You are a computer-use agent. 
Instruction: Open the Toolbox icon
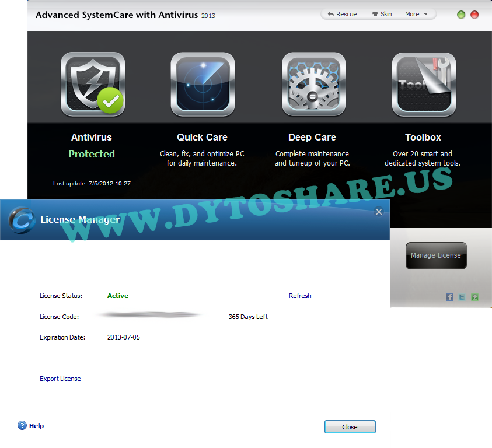pyautogui.click(x=424, y=84)
